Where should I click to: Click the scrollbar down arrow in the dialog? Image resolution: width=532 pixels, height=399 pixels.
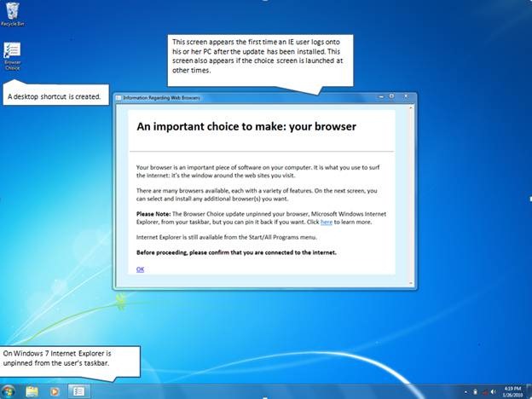pos(411,283)
